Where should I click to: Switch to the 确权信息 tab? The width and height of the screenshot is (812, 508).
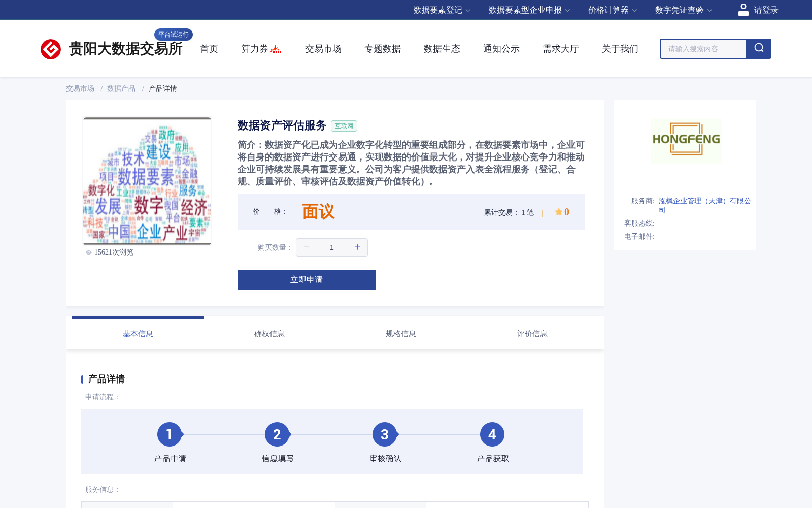[269, 334]
